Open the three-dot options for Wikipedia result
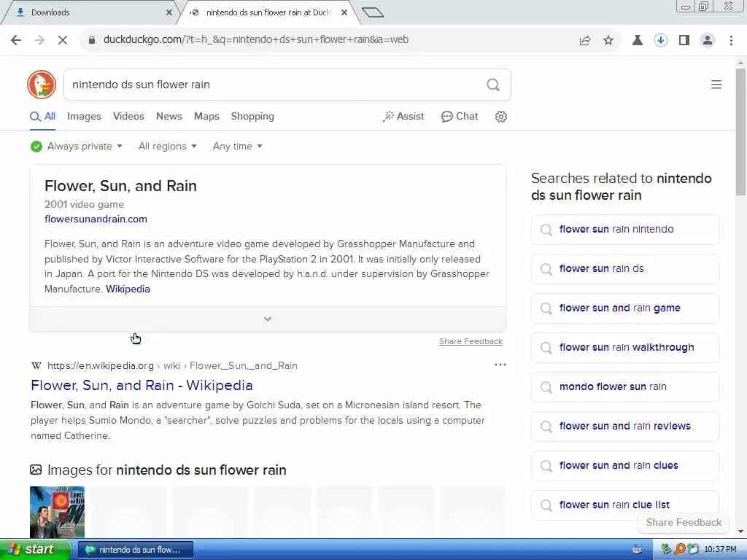The width and height of the screenshot is (747, 560). tap(500, 365)
